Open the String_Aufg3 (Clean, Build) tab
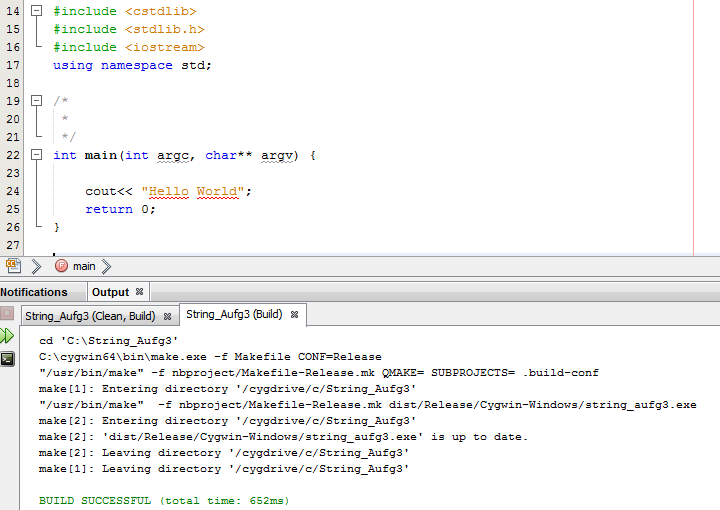The image size is (720, 510). click(x=90, y=316)
